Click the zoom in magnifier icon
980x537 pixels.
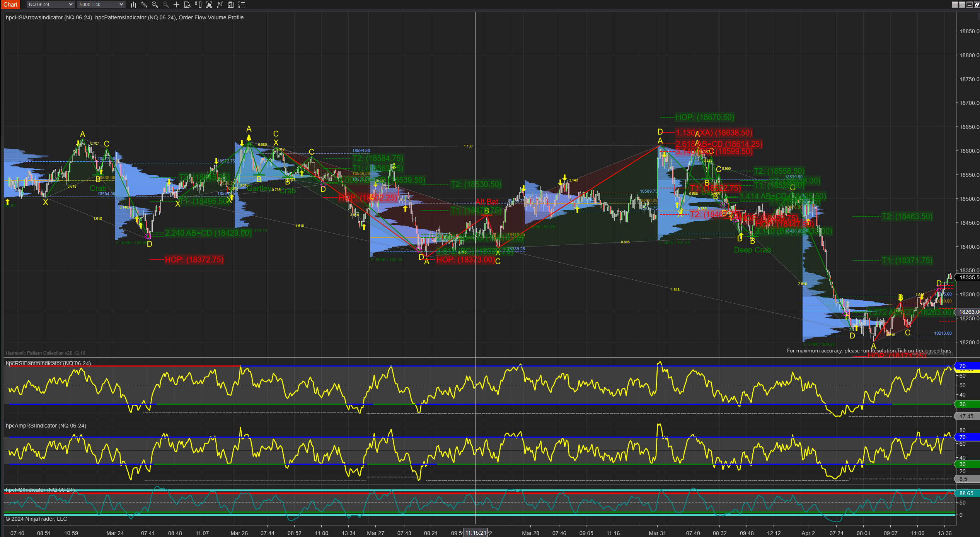(155, 5)
